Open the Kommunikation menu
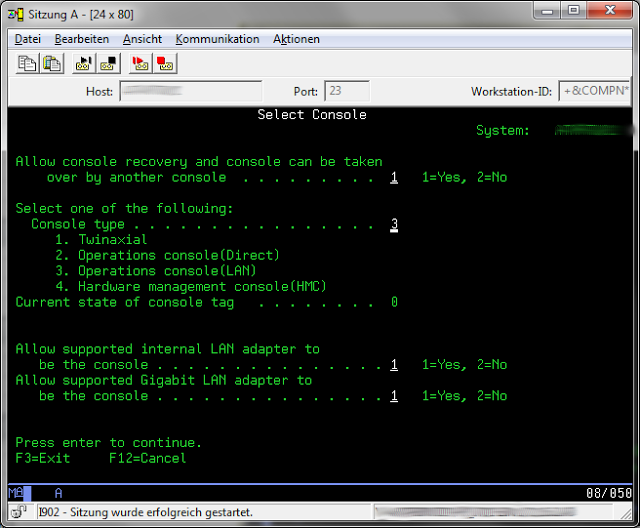Viewport: 640px width, 528px height. 217,39
